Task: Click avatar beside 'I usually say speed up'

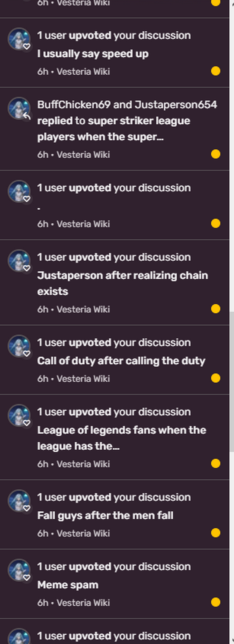Action: [x=19, y=39]
